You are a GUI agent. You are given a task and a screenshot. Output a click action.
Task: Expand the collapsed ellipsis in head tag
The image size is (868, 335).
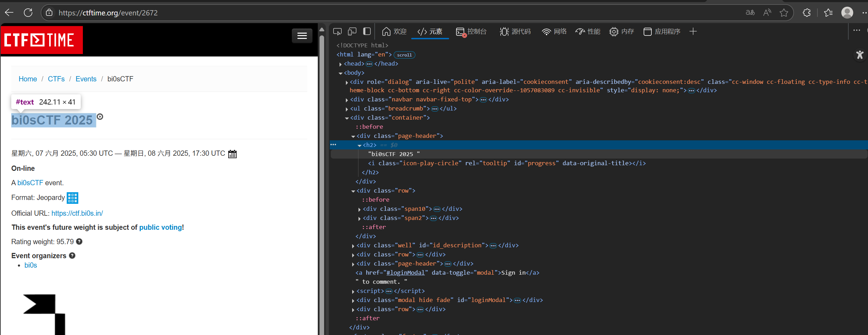369,64
